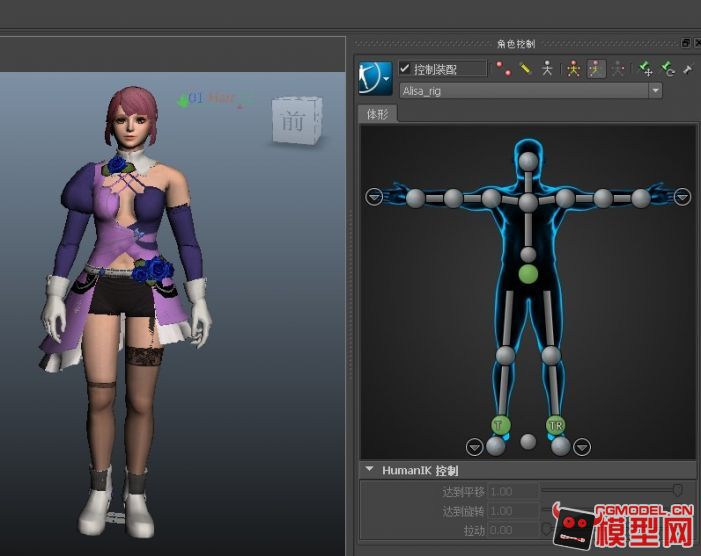This screenshot has height=556, width=701.
Task: Select the wrist effector on the right-side arm
Action: (641, 198)
